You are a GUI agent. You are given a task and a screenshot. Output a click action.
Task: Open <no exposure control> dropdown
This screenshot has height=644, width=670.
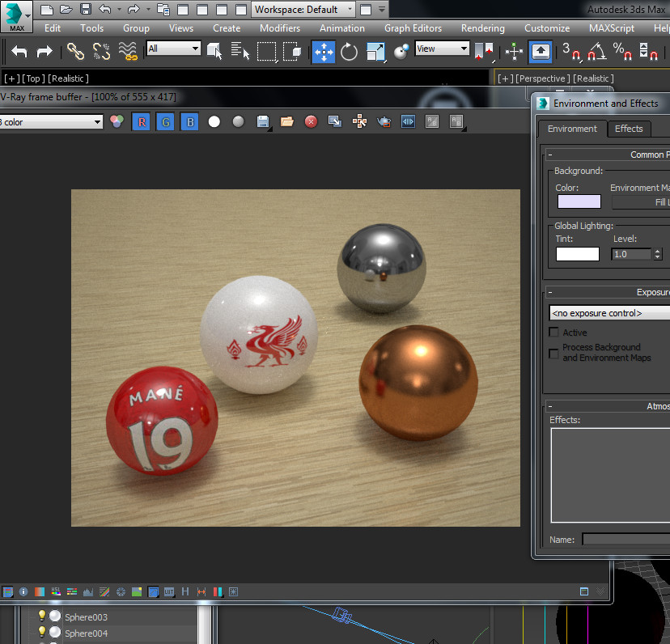tap(610, 313)
